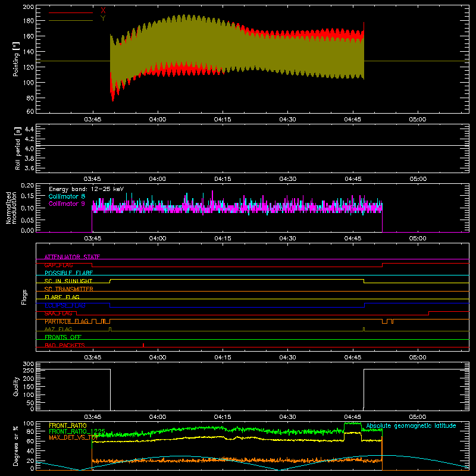The width and height of the screenshot is (476, 476).
Task: Click the 3.6 tick label on Roll period axis
Action: tap(29, 168)
